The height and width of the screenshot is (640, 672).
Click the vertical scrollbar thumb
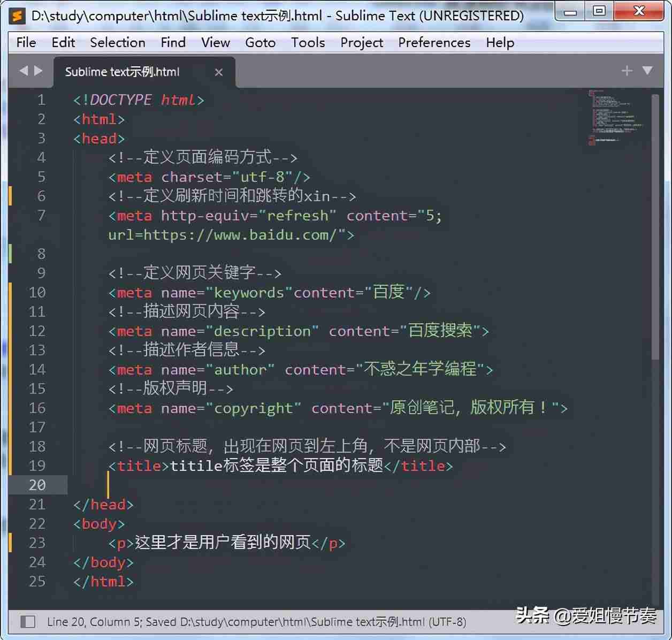click(655, 227)
